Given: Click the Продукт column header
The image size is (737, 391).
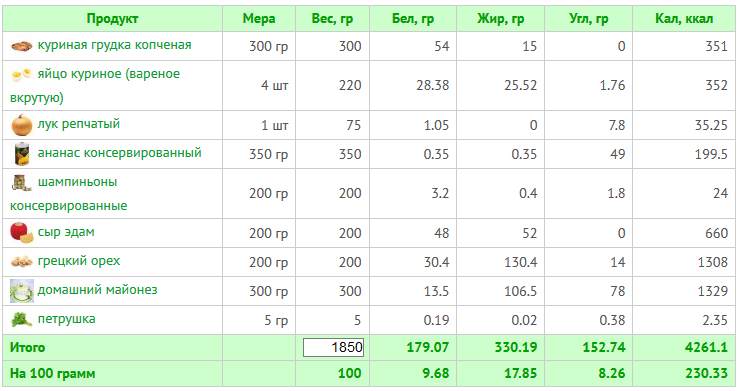Looking at the screenshot, I should pyautogui.click(x=112, y=19).
